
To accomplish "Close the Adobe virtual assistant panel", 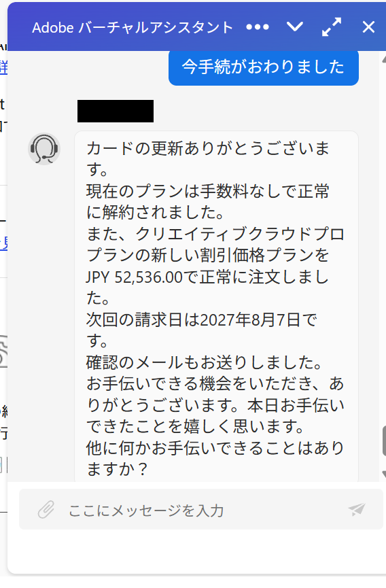I will 368,27.
